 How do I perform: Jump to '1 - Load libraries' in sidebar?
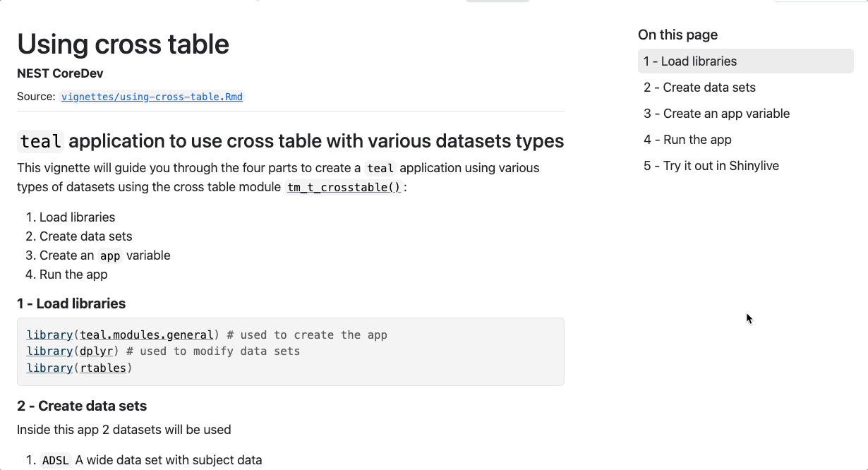click(690, 61)
